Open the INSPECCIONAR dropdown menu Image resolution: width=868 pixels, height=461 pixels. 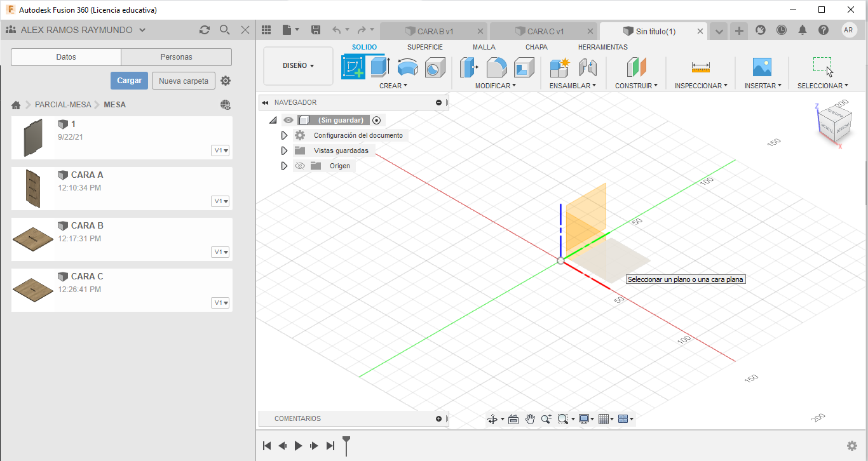tap(702, 86)
